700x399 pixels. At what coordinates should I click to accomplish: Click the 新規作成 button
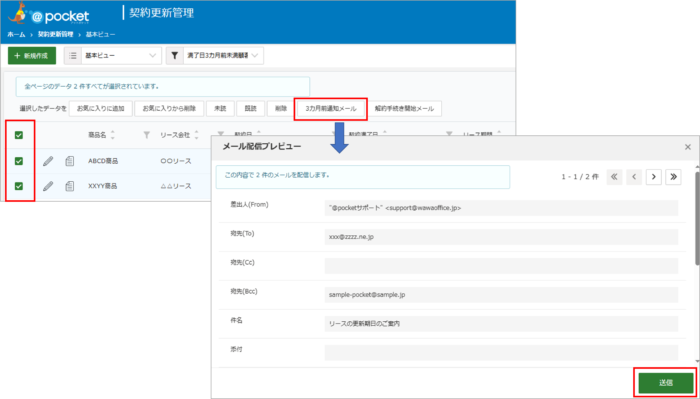tap(32, 56)
